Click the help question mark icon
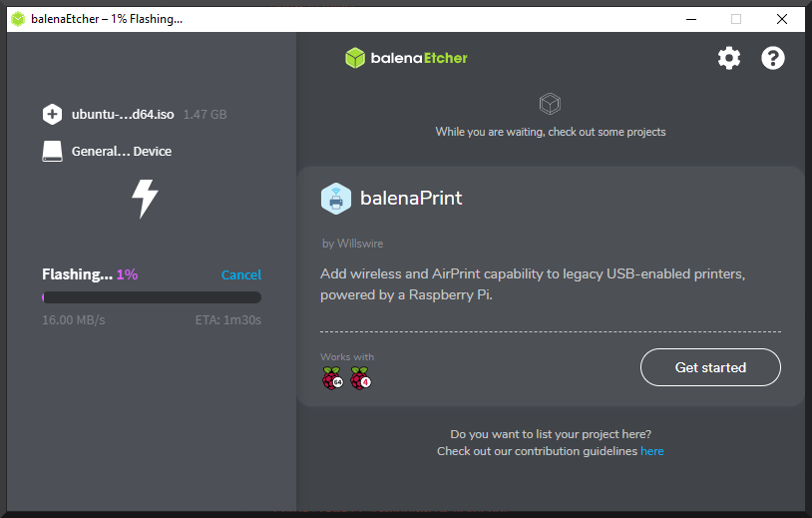This screenshot has width=812, height=518. point(773,58)
